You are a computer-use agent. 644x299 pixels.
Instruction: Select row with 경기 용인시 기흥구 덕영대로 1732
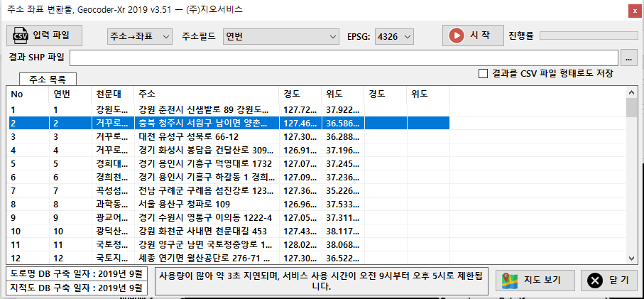229,164
